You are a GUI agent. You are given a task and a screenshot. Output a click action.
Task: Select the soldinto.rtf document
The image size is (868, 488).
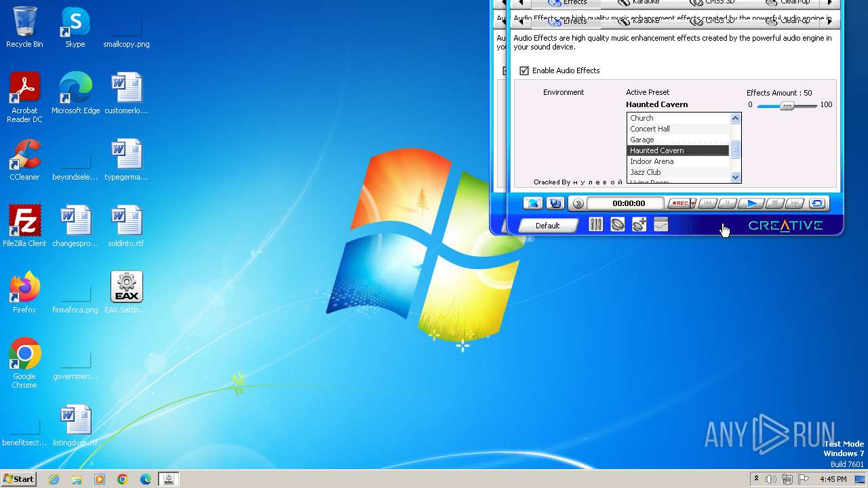(x=126, y=226)
